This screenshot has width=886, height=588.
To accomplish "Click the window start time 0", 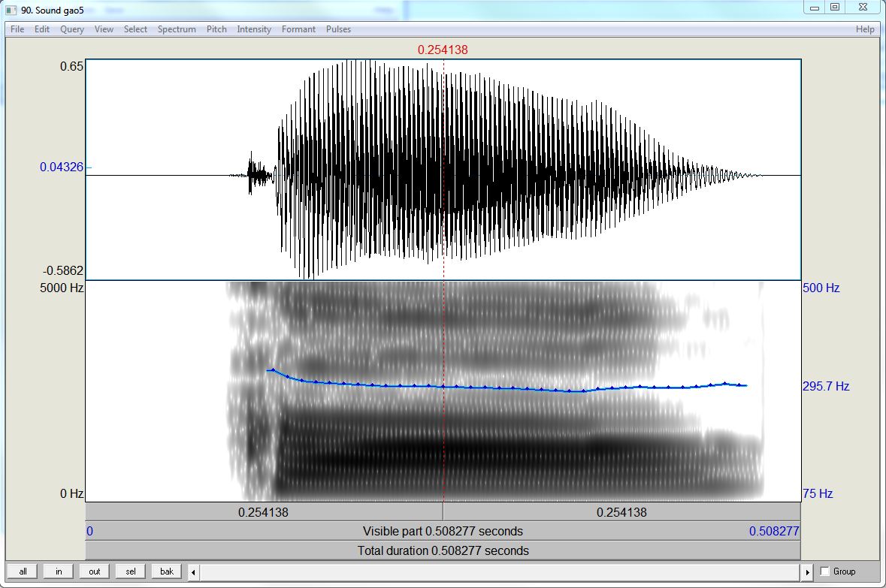I will tap(90, 532).
